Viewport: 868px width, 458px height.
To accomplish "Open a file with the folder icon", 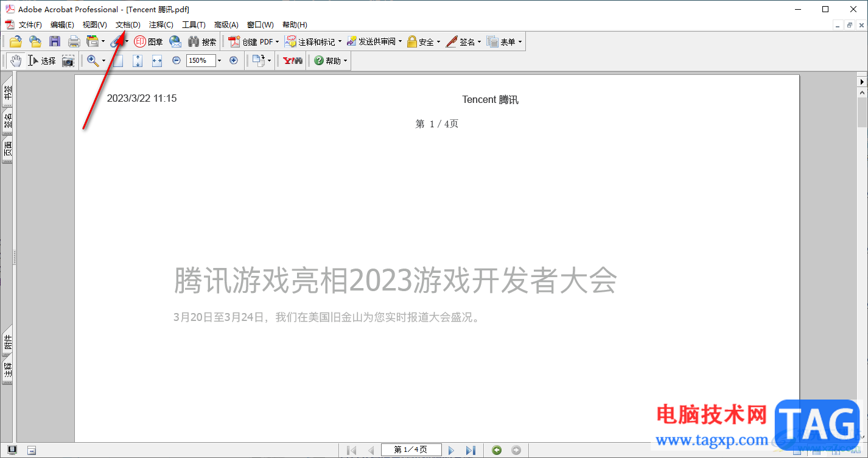I will [15, 41].
